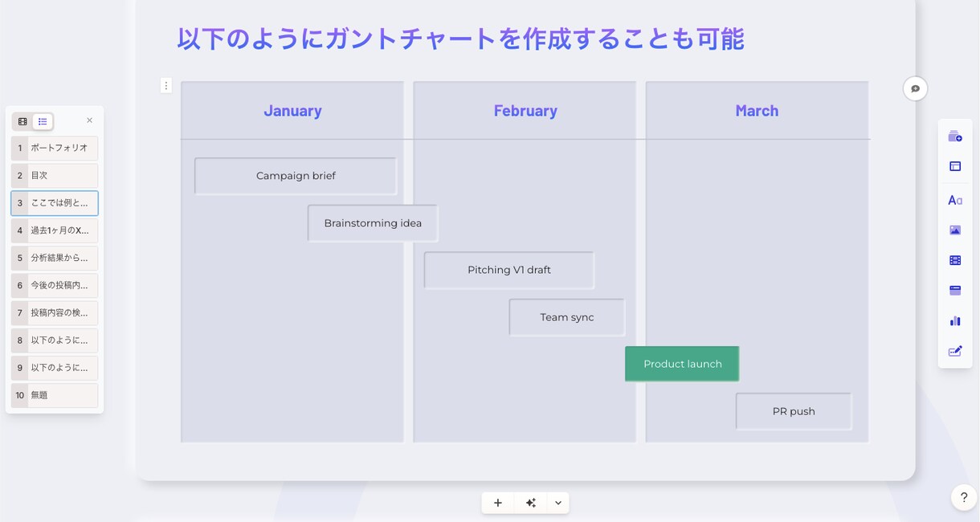The image size is (980, 522).
Task: Open the image insert tool
Action: pos(955,230)
